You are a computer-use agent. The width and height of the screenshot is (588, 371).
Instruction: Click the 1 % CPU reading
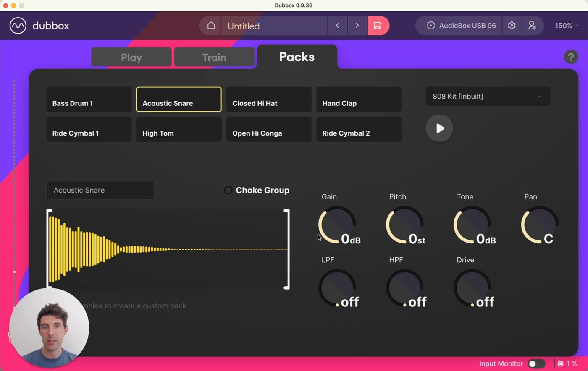[x=572, y=363]
